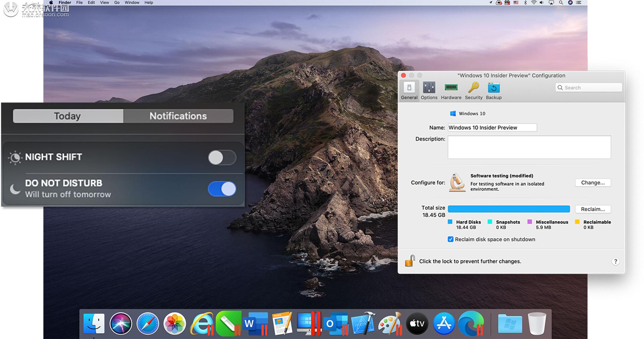Click the Description text field
644x339 pixels.
[529, 147]
